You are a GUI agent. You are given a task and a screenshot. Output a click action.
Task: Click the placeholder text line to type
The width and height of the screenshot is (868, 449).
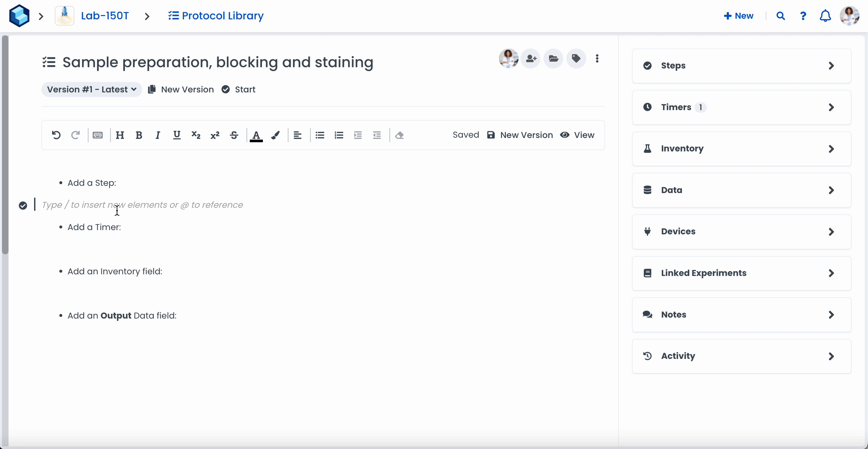tap(142, 205)
